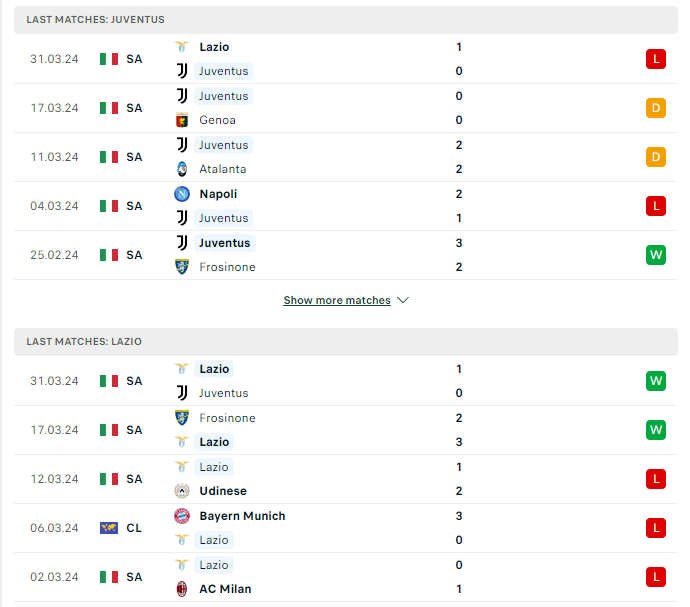Click the Napoli club logo
This screenshot has height=607, width=690.
pos(182,194)
